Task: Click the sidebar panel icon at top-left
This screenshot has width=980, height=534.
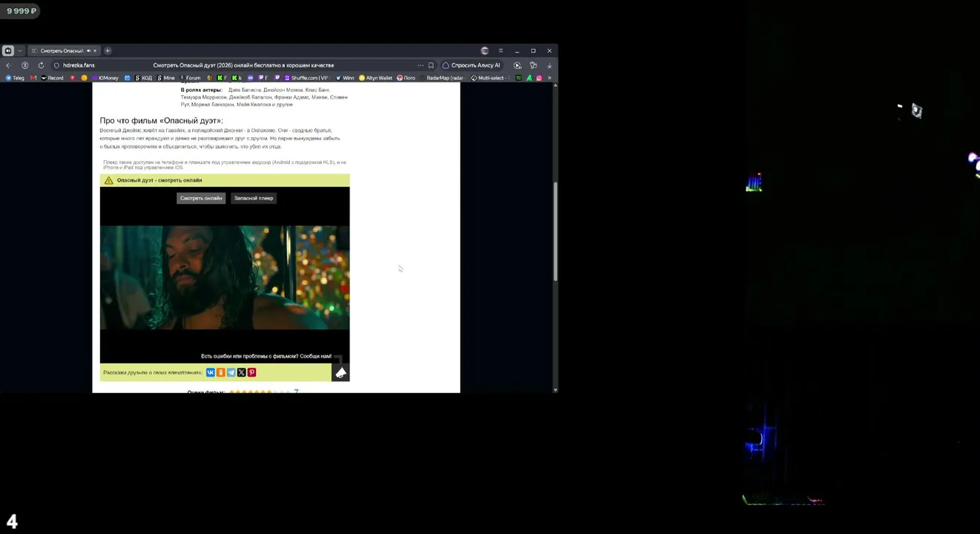Action: (x=7, y=50)
